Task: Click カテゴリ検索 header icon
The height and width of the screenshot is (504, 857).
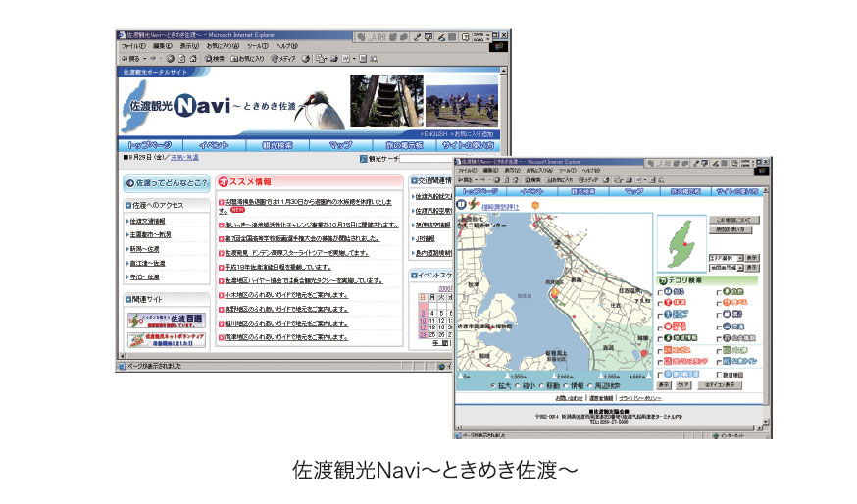Action: pos(664,280)
